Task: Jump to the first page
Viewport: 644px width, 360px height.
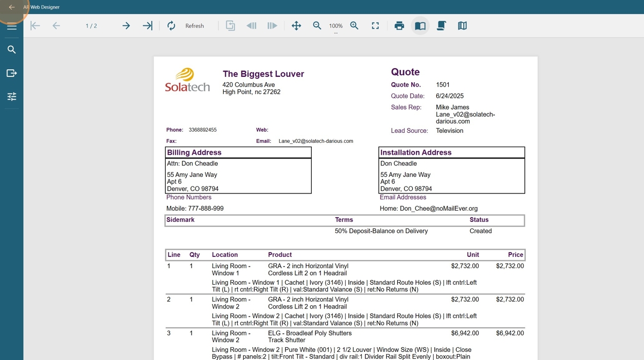Action: click(x=35, y=26)
